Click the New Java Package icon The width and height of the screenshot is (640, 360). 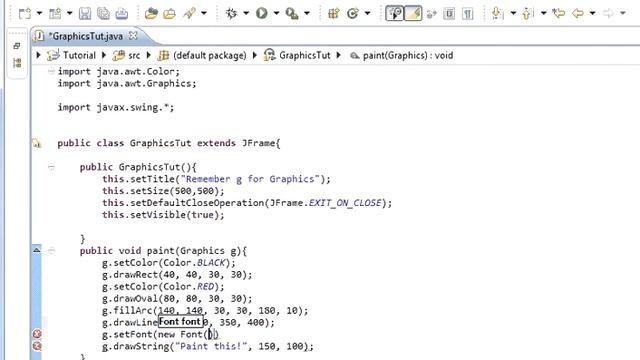click(333, 13)
